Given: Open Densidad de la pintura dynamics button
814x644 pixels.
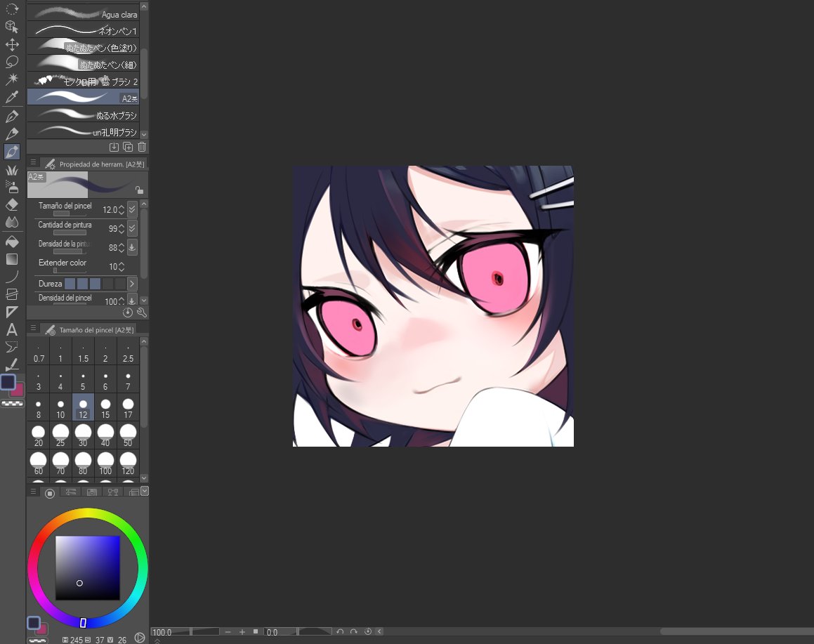Looking at the screenshot, I should [132, 247].
